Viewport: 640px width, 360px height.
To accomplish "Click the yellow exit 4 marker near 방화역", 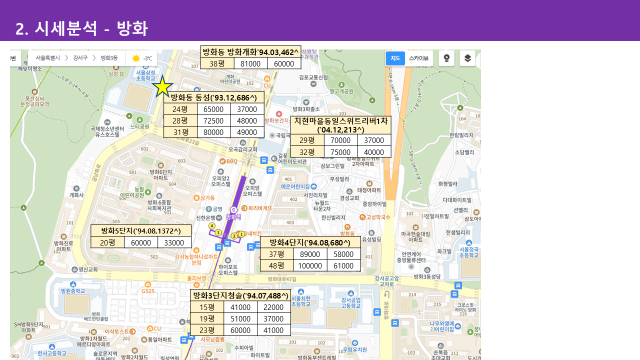I will click(211, 226).
